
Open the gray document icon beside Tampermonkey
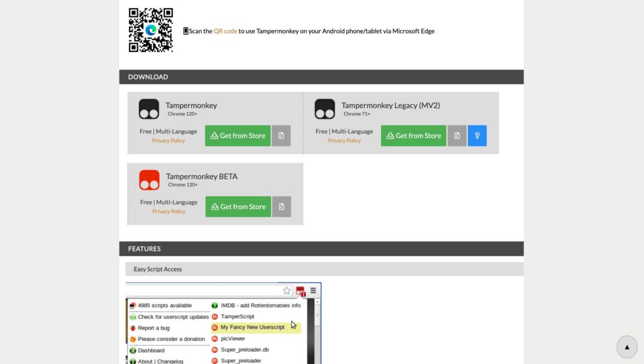281,136
